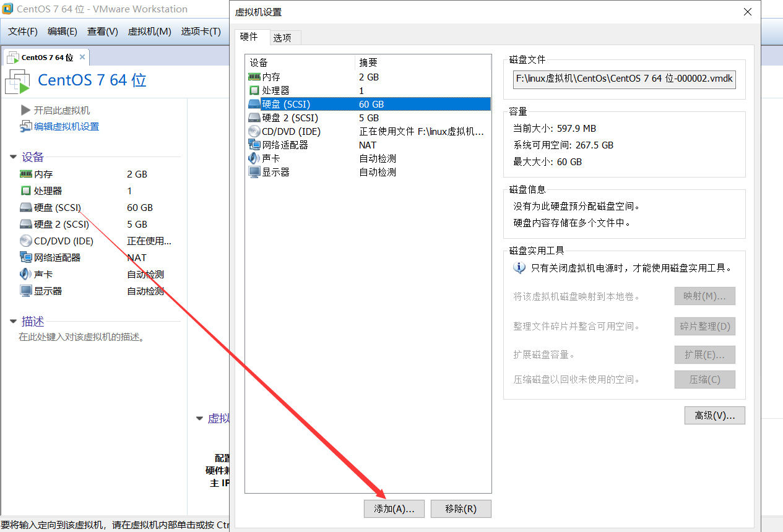Click the green power-on arrow icon
783x532 pixels.
click(25, 110)
